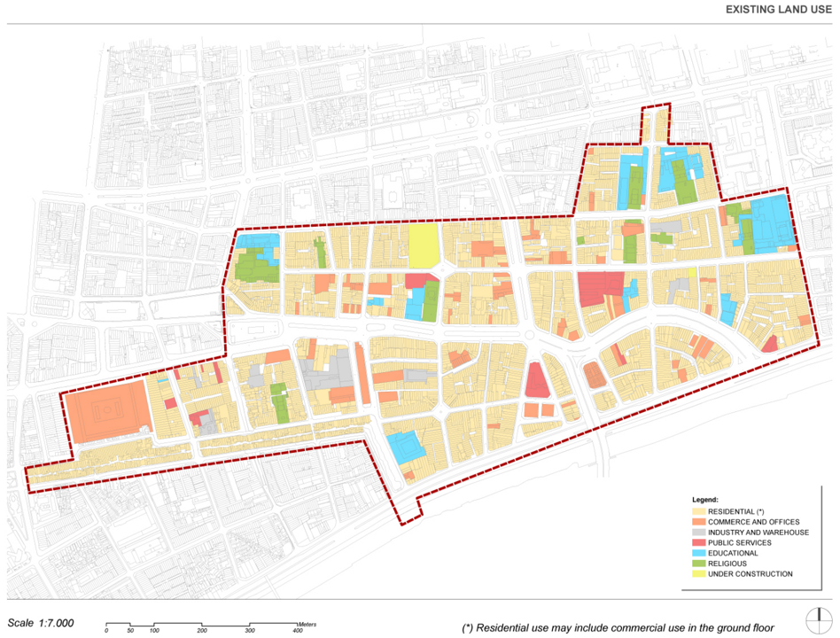Click the Religious green legend swatch

tap(697, 563)
